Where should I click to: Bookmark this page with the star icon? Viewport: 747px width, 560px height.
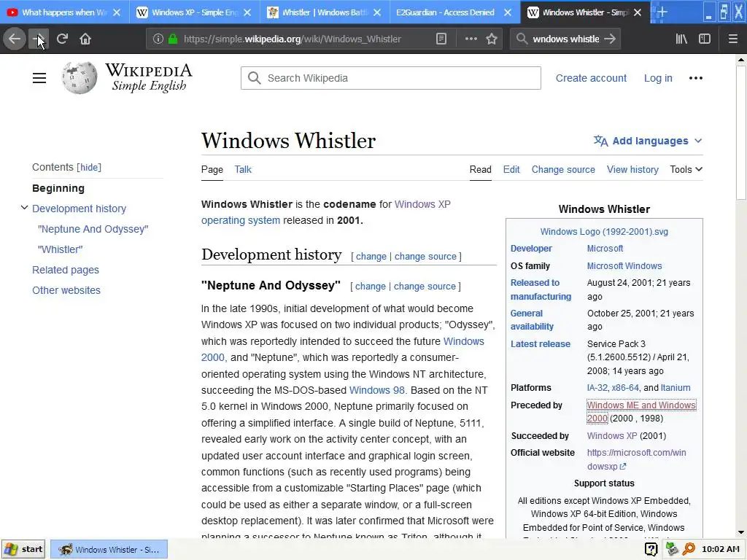tap(492, 39)
